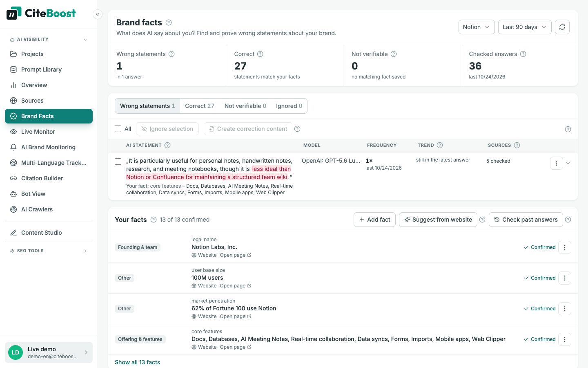Open the three-dot menu for the 62% of Fortune 100 fact
Screen dimensions: 588x368
565,309
